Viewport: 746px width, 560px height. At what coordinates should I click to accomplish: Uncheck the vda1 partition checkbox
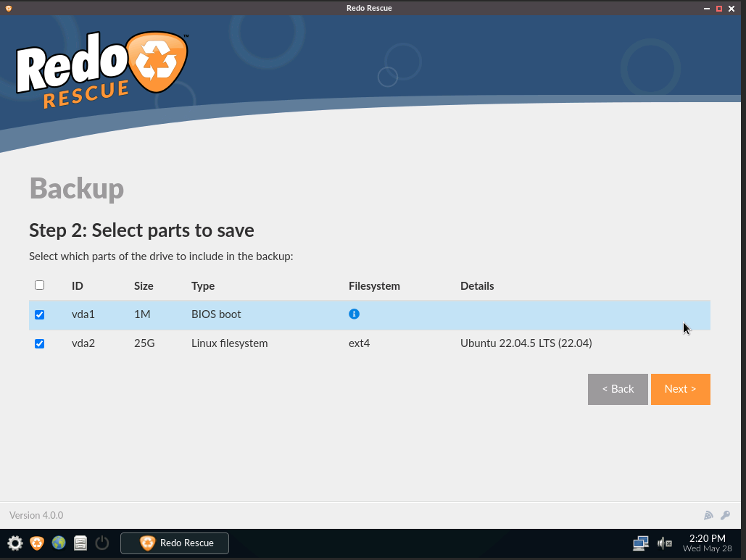coord(39,314)
